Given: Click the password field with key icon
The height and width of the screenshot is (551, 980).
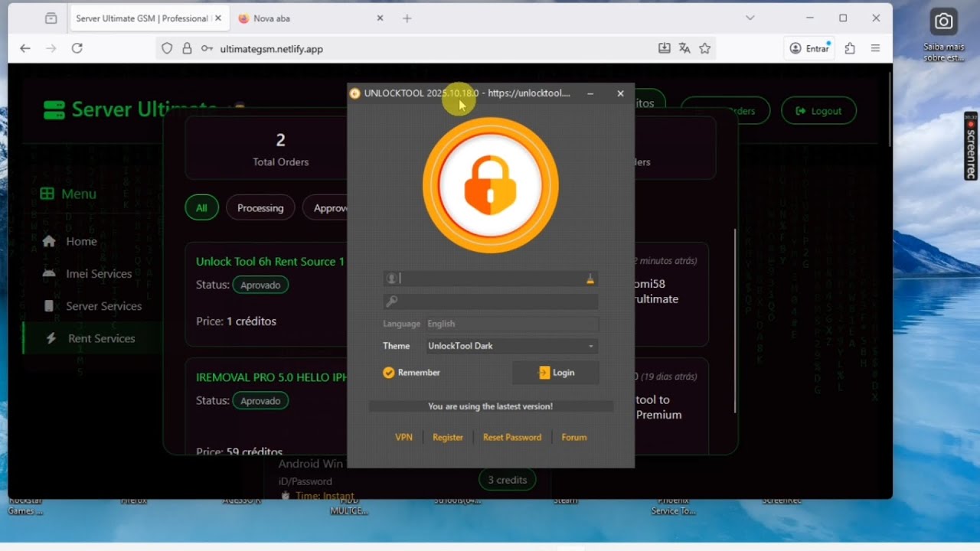Looking at the screenshot, I should tap(490, 302).
